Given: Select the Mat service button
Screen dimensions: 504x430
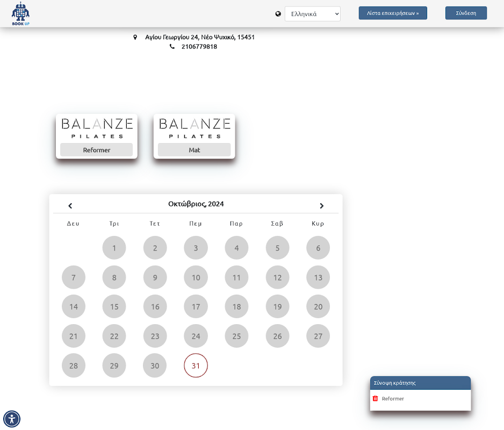Looking at the screenshot, I should coord(194,150).
